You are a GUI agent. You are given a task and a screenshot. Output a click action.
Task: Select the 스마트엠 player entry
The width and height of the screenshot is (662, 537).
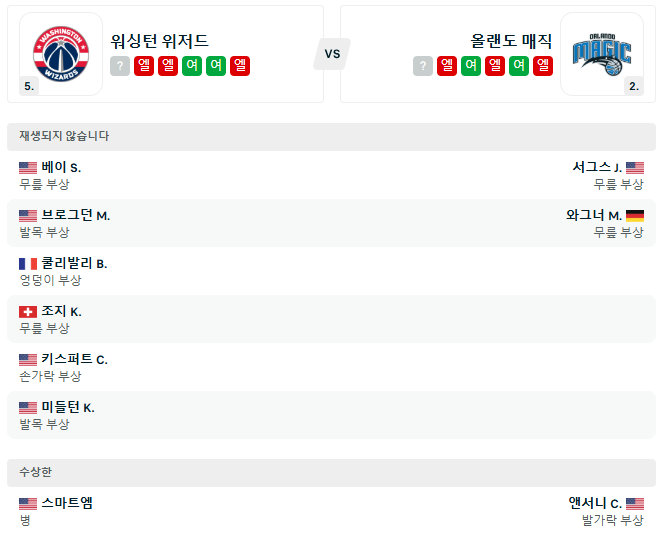click(x=67, y=504)
